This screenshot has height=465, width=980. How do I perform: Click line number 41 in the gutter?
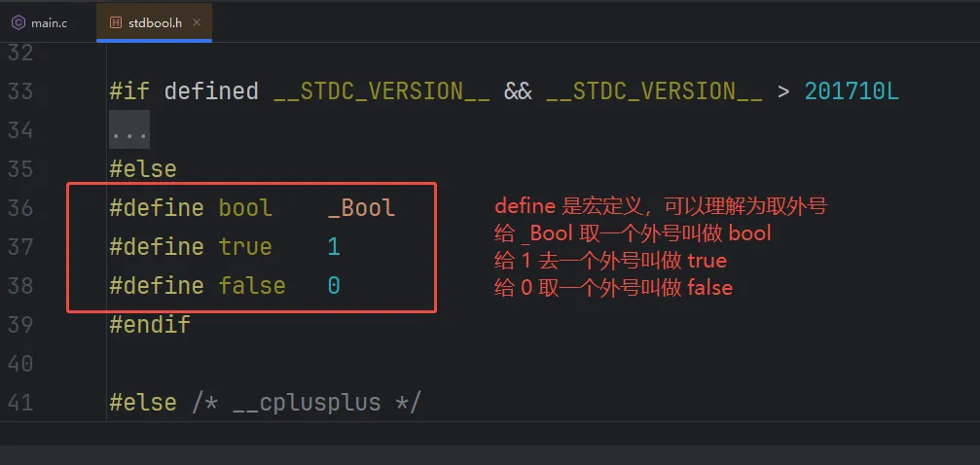point(20,402)
